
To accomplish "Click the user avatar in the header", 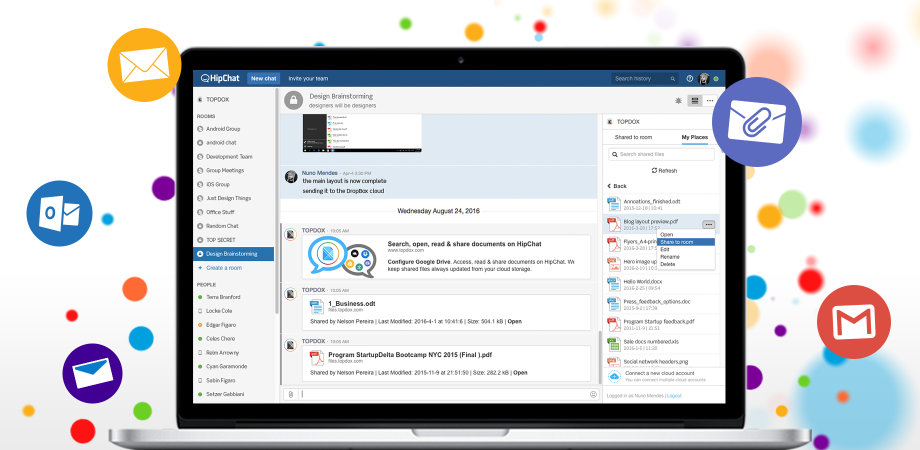I will click(704, 79).
